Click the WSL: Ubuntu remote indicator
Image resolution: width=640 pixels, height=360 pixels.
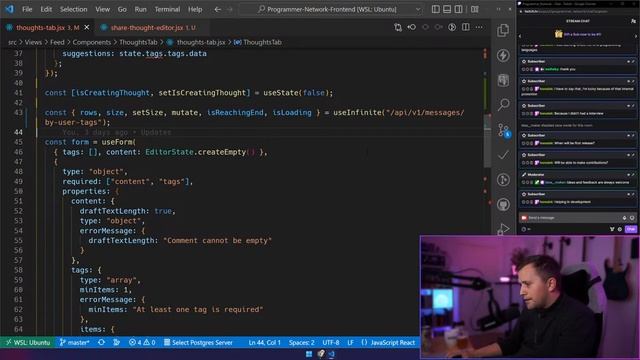tap(28, 342)
